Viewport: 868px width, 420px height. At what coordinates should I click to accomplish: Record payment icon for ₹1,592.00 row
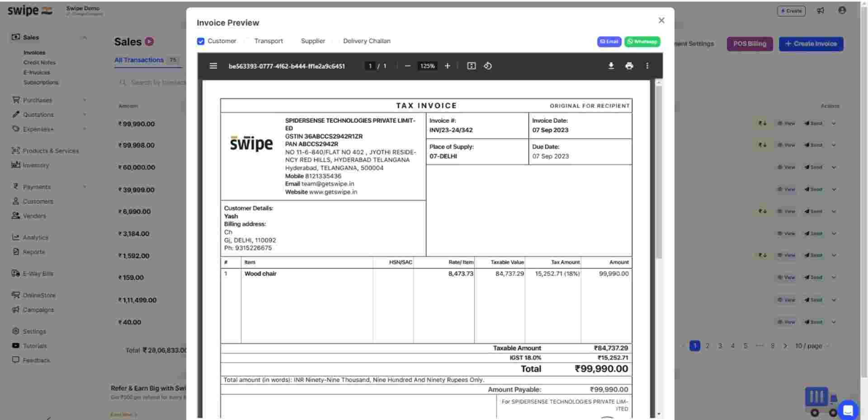click(762, 255)
